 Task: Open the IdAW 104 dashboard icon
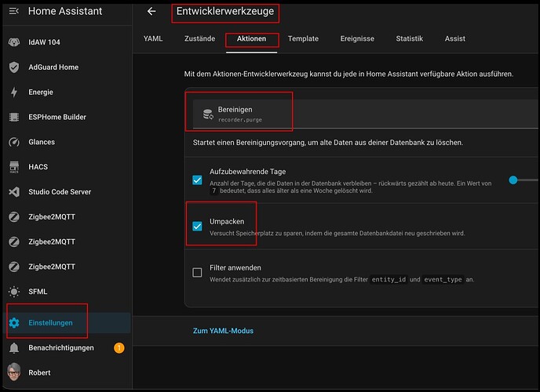coord(14,42)
